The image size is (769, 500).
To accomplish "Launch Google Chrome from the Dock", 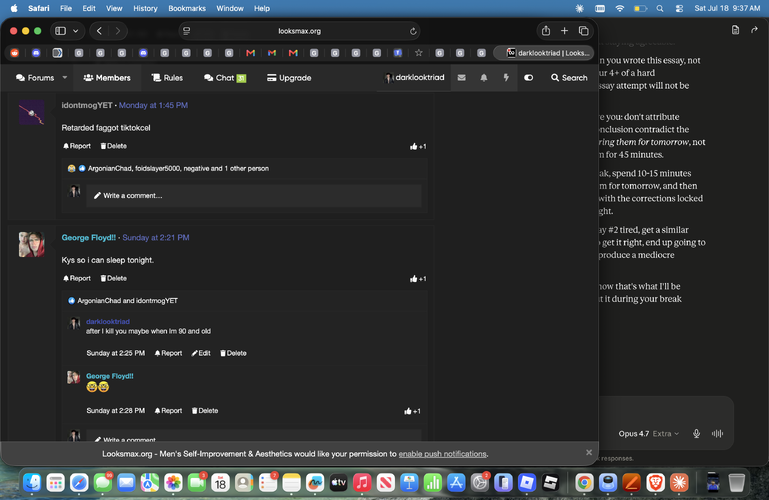I will (x=584, y=483).
